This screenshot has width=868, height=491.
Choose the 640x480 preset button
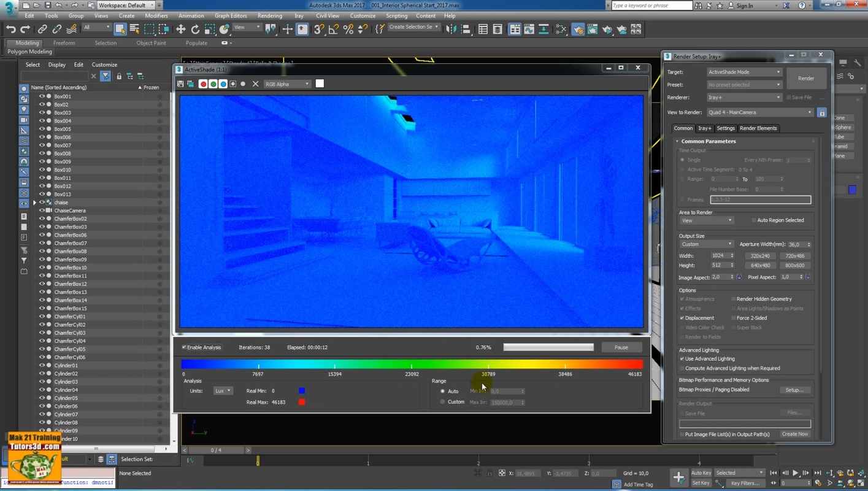[761, 265]
